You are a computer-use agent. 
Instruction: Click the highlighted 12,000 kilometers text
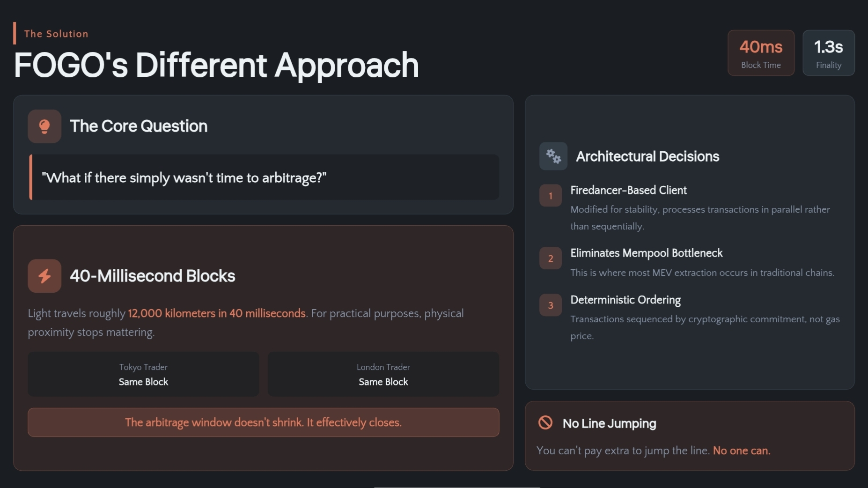216,313
